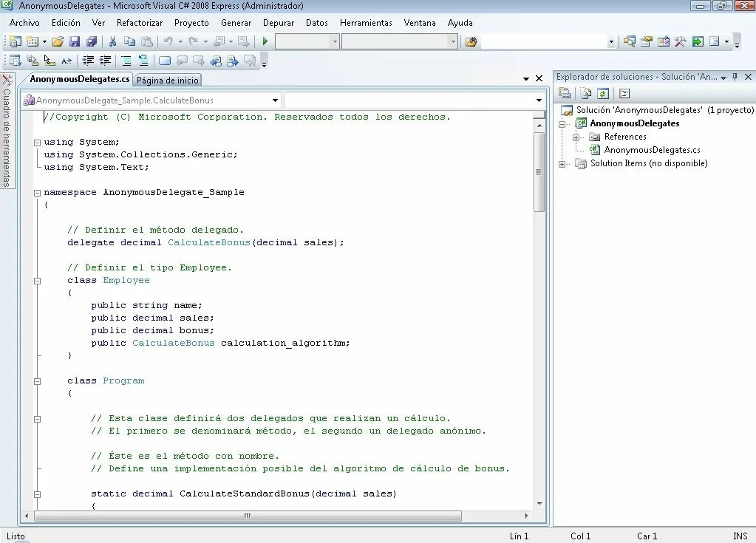Click the Navigate Forward icon
The height and width of the screenshot is (543, 756).
pyautogui.click(x=243, y=41)
